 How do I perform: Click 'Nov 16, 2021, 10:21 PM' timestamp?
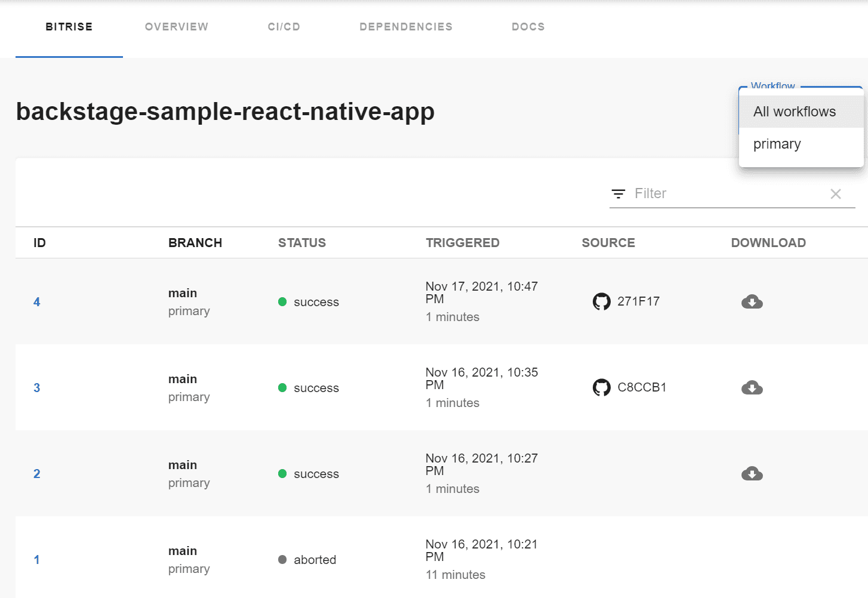[482, 550]
